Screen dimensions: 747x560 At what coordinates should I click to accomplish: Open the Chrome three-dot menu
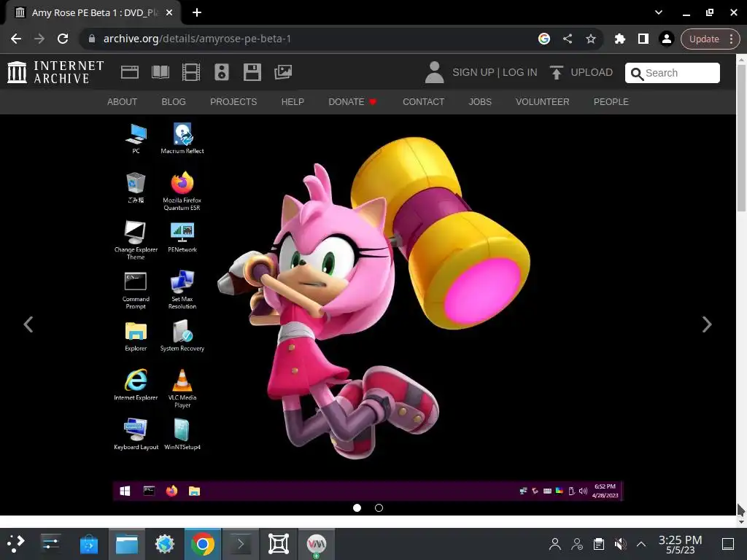point(731,39)
